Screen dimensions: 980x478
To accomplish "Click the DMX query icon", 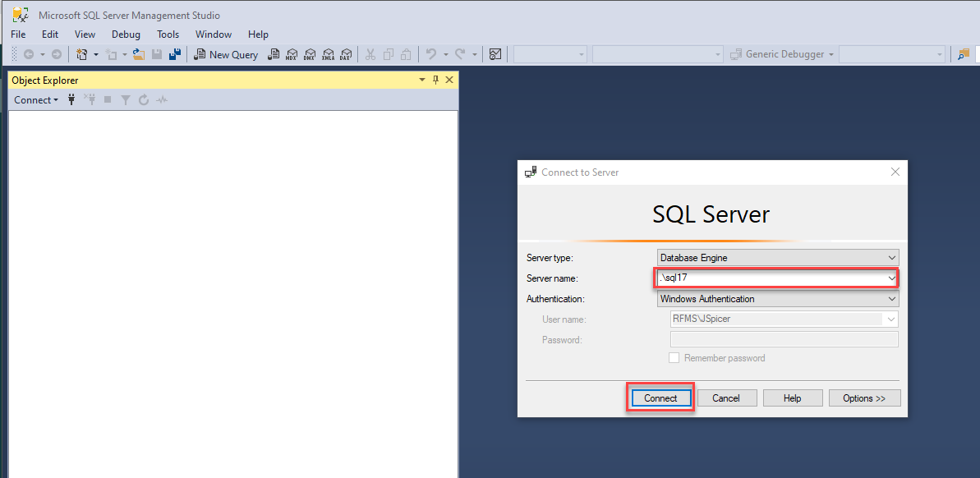I will coord(310,54).
